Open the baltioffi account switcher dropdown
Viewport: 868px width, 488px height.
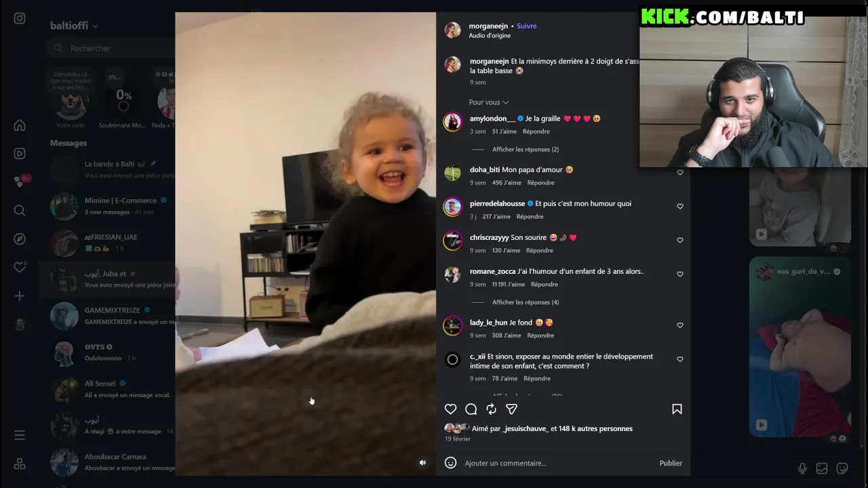pos(74,26)
